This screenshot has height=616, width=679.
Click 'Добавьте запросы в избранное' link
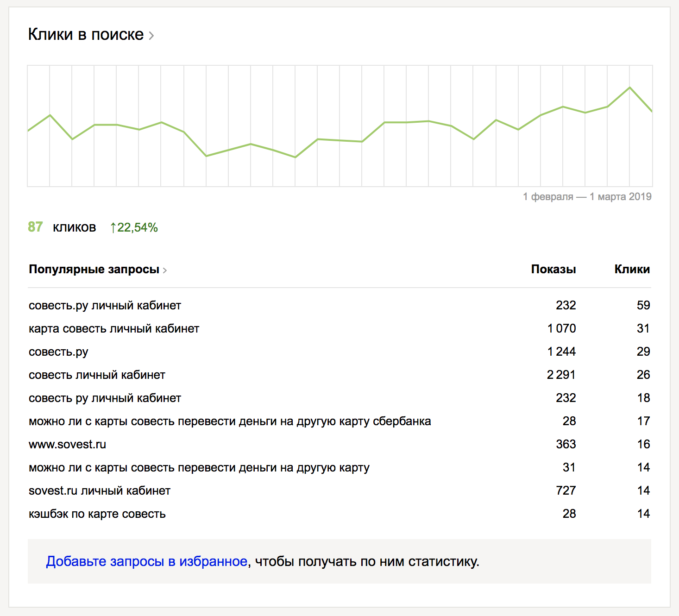coord(146,561)
